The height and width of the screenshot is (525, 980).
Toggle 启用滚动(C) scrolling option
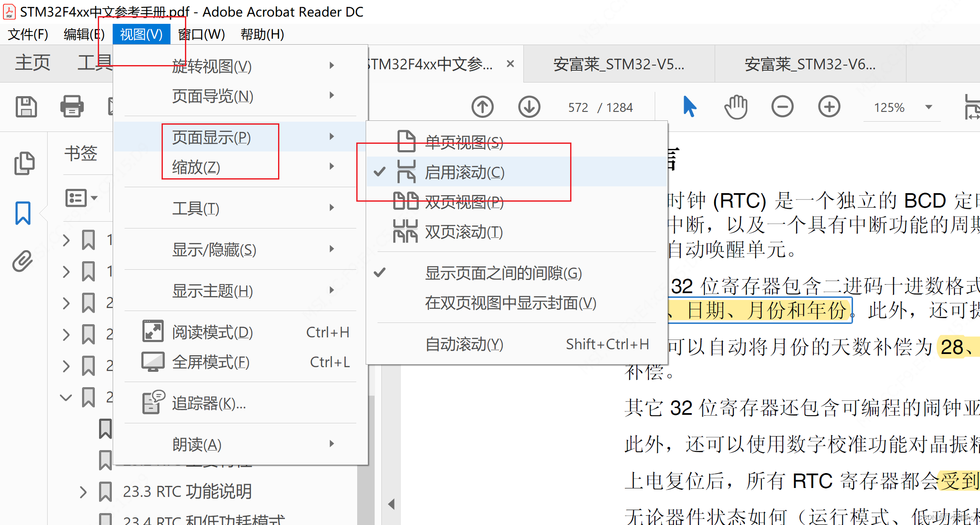tap(517, 172)
